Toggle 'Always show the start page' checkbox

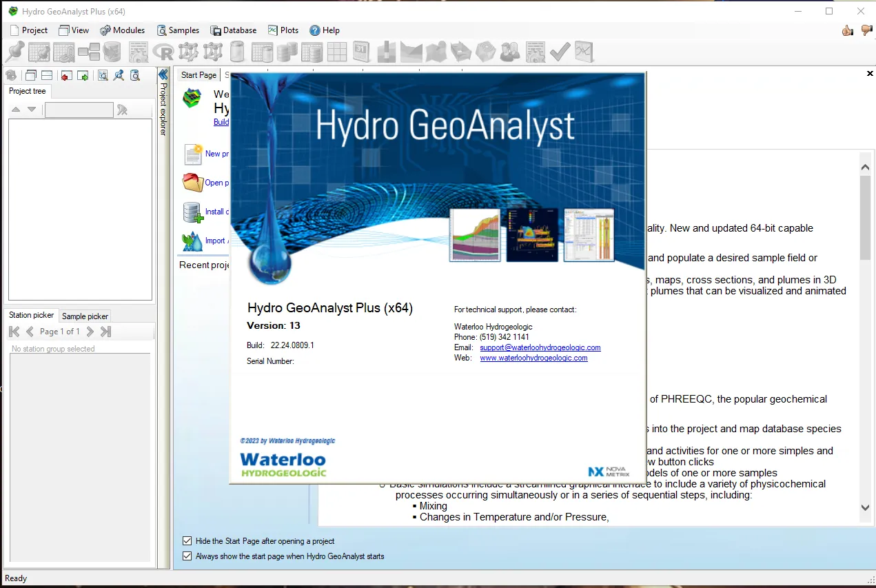click(187, 556)
